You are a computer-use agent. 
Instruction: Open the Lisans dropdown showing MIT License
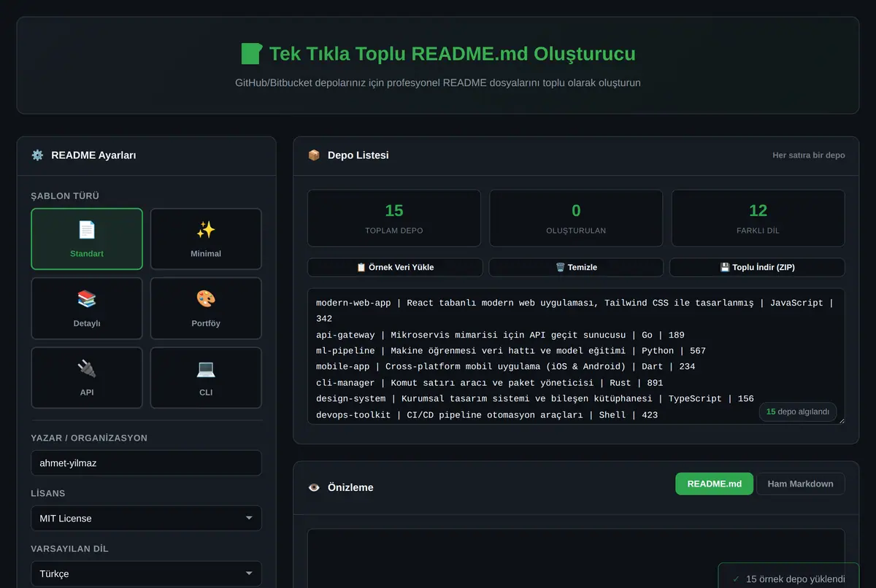(146, 519)
